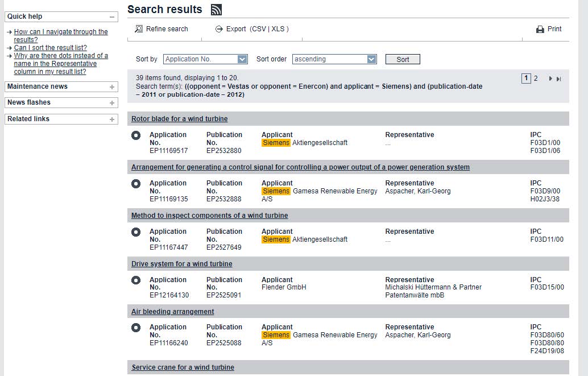Select radio for application EP11169135
588x376 pixels.
click(136, 184)
